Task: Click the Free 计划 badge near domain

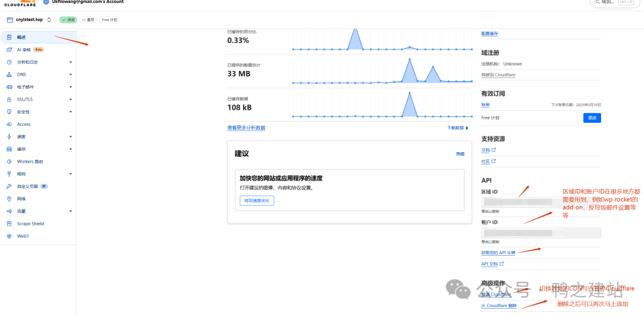Action: point(109,20)
